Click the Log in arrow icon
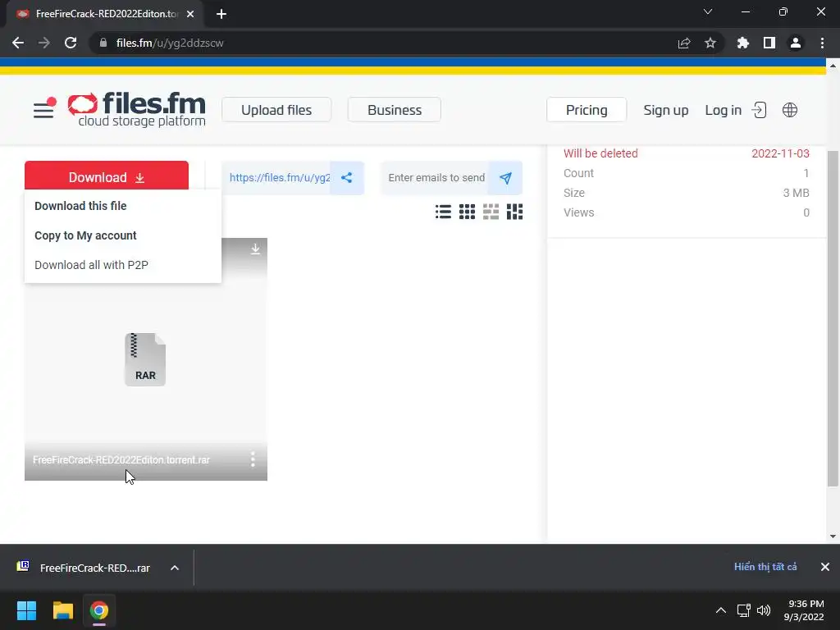This screenshot has height=630, width=840. [759, 110]
